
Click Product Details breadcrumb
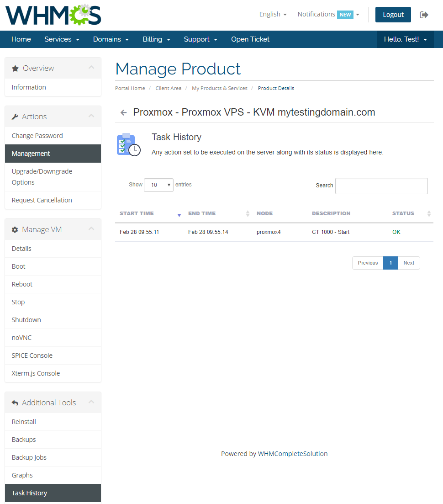(x=276, y=88)
